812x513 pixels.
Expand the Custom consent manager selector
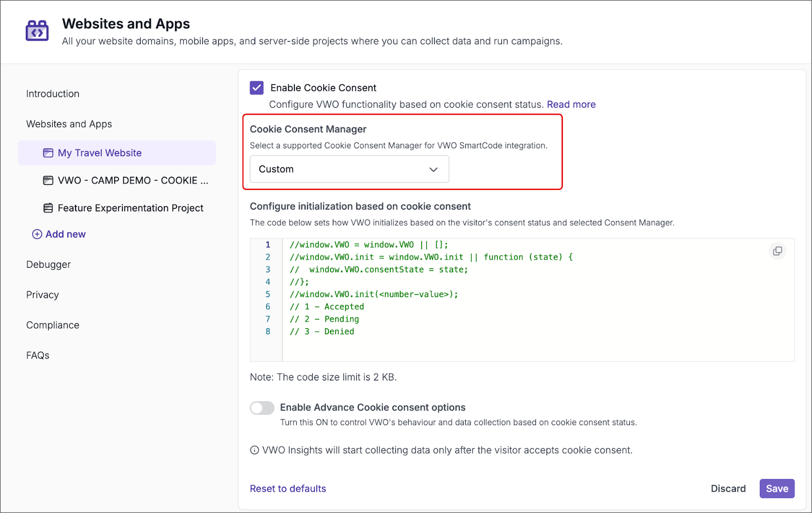coord(349,169)
